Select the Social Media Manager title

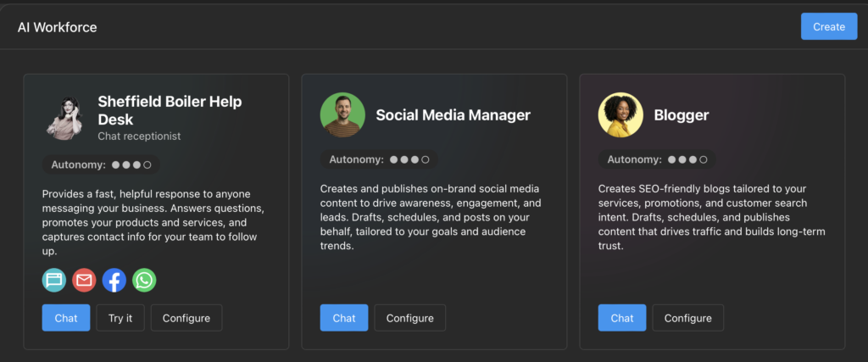[x=453, y=114]
